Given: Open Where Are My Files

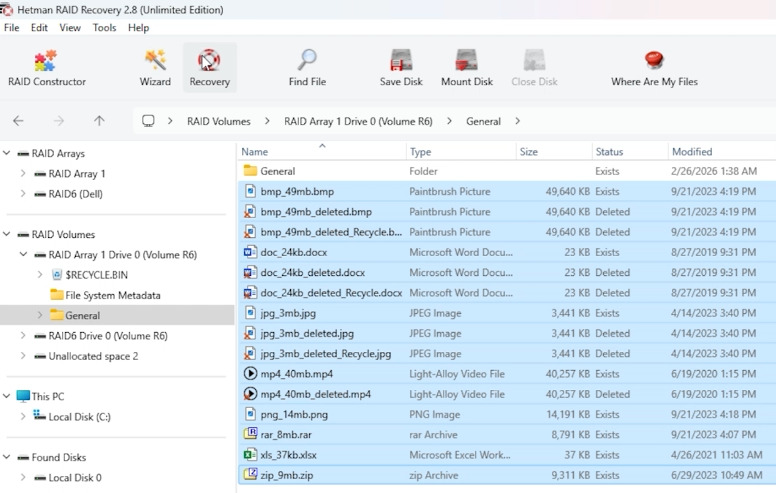Looking at the screenshot, I should click(654, 68).
